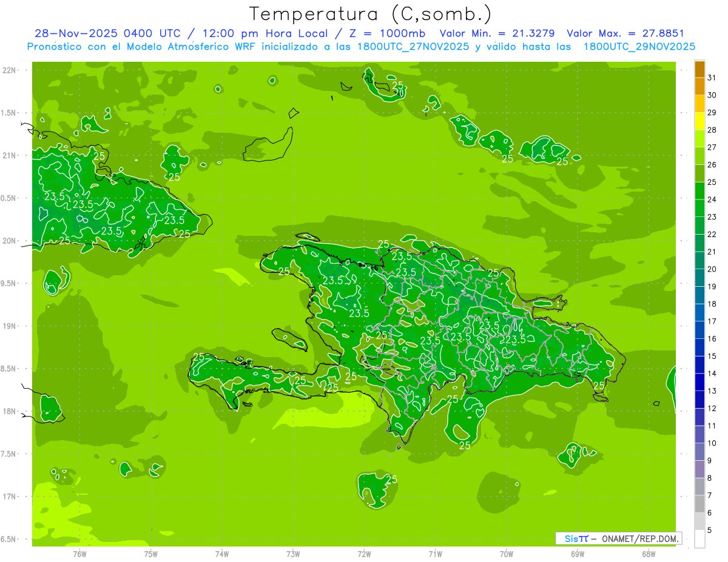
Task: Click the "5" value on the color scale
Action: [x=710, y=530]
